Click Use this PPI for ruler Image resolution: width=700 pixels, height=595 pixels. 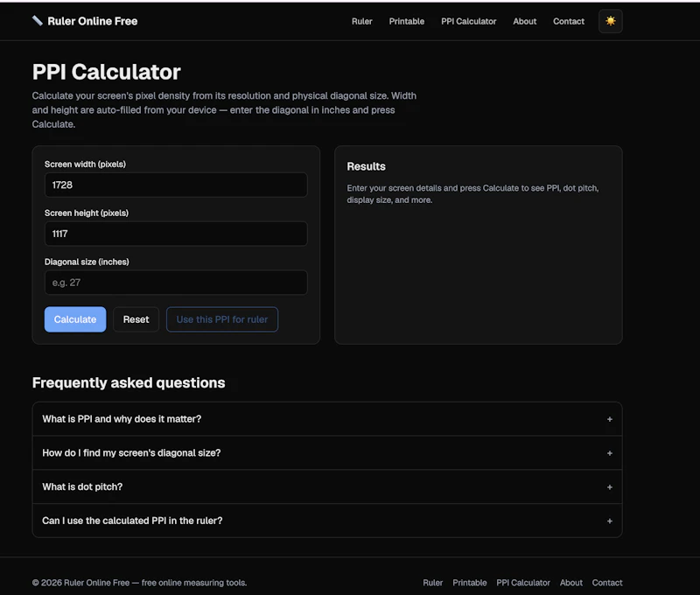coord(222,319)
